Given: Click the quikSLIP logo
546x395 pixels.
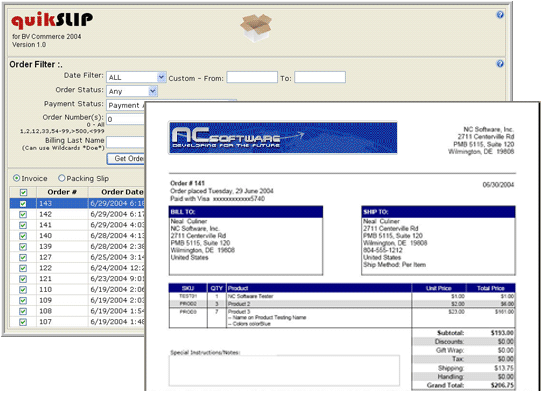Looking at the screenshot, I should coord(52,21).
